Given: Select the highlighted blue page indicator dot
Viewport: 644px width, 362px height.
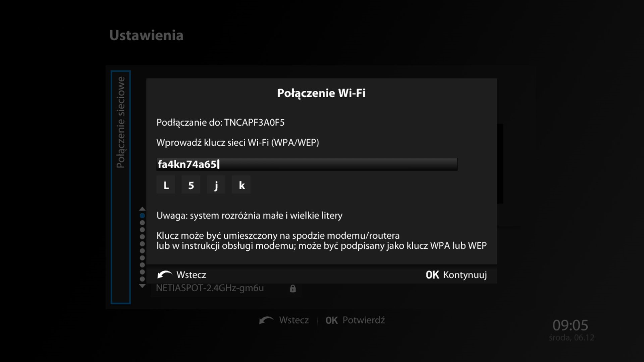Looking at the screenshot, I should [142, 216].
